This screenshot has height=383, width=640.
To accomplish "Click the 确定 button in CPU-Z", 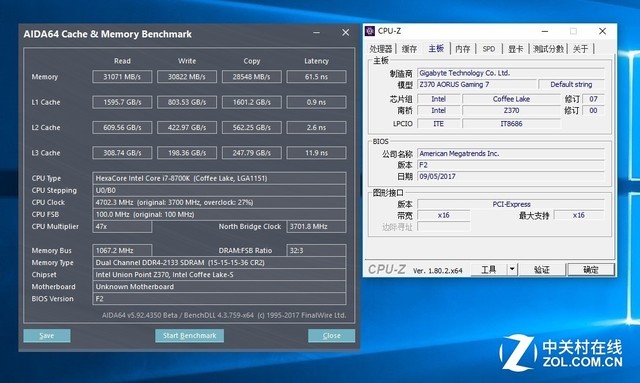I will 591,269.
